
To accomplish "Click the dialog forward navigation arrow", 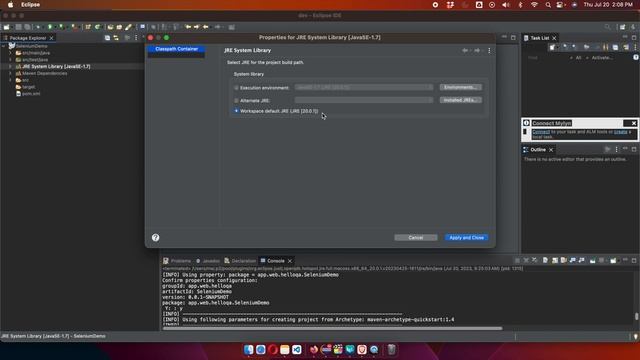I will tap(476, 51).
